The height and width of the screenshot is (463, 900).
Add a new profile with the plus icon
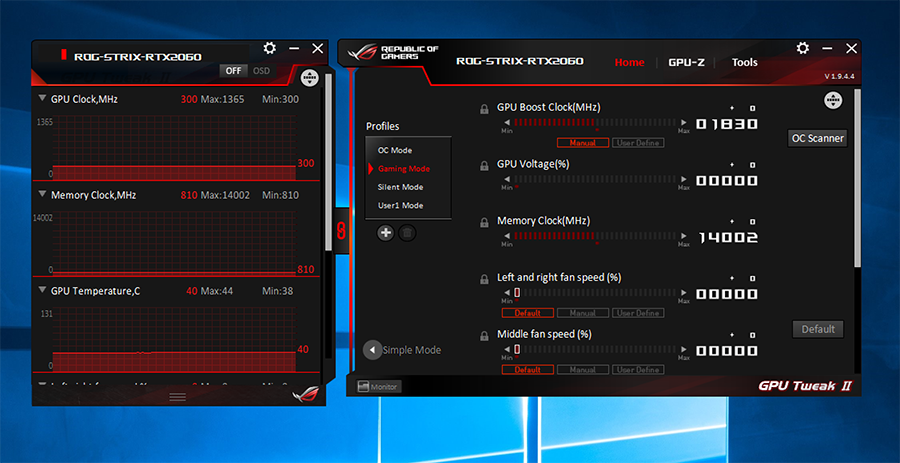point(386,233)
